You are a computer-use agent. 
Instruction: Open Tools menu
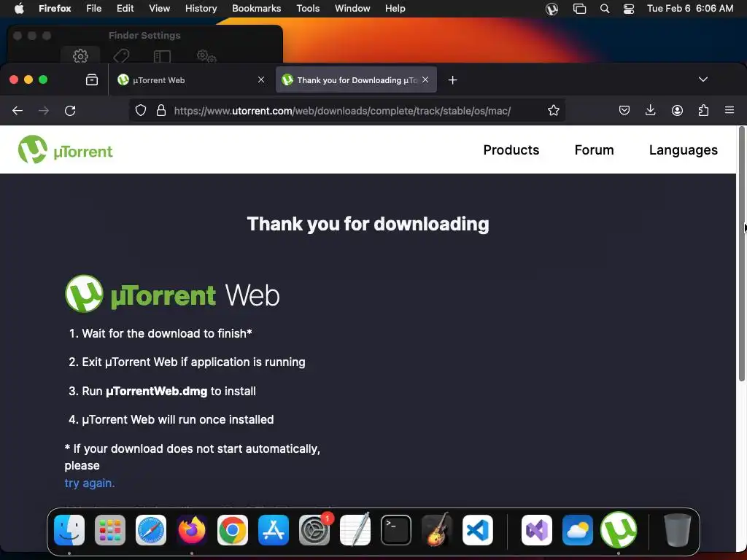click(x=308, y=8)
